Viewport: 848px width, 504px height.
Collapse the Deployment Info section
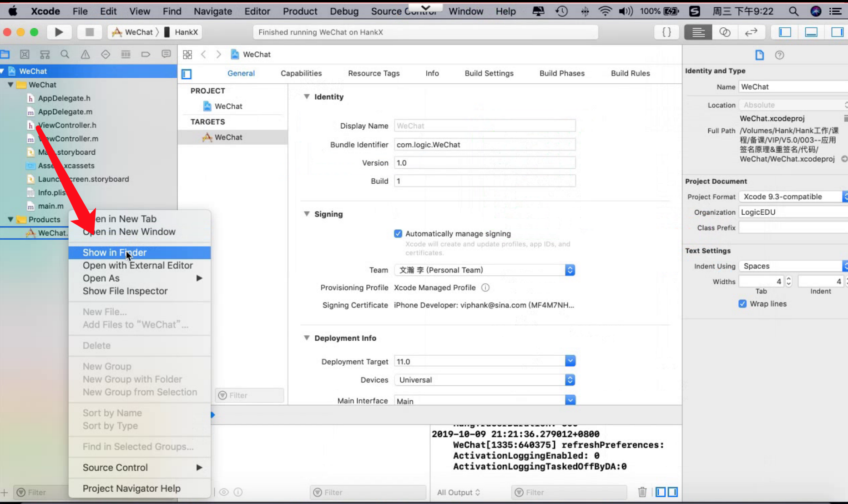[x=307, y=338]
